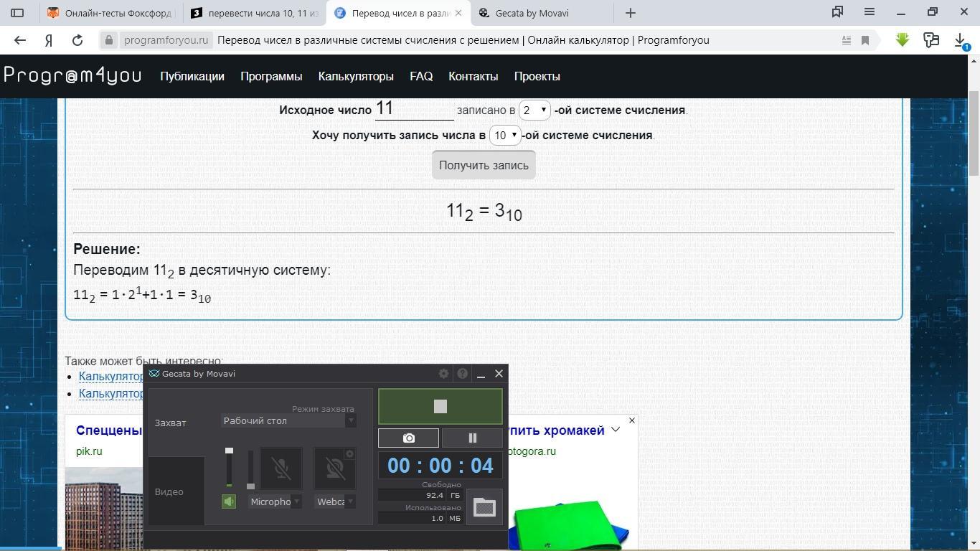Screen dimensions: 980x551
Task: Choose the target numeral system base
Action: pos(505,135)
